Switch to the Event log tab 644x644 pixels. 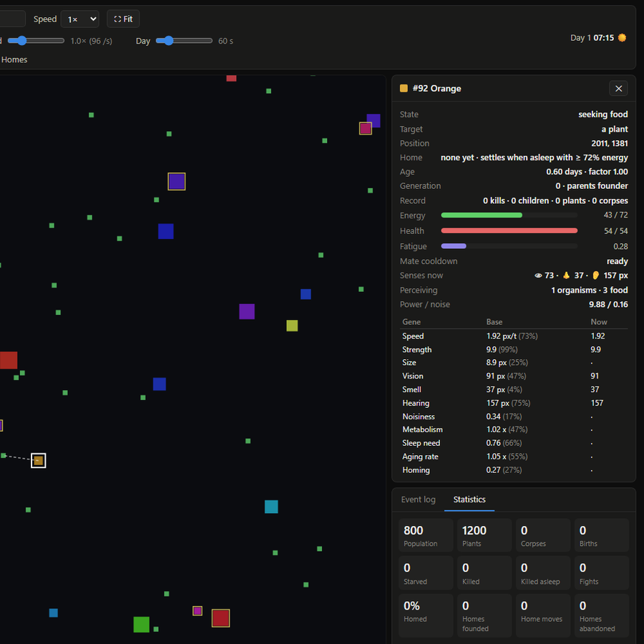[418, 499]
